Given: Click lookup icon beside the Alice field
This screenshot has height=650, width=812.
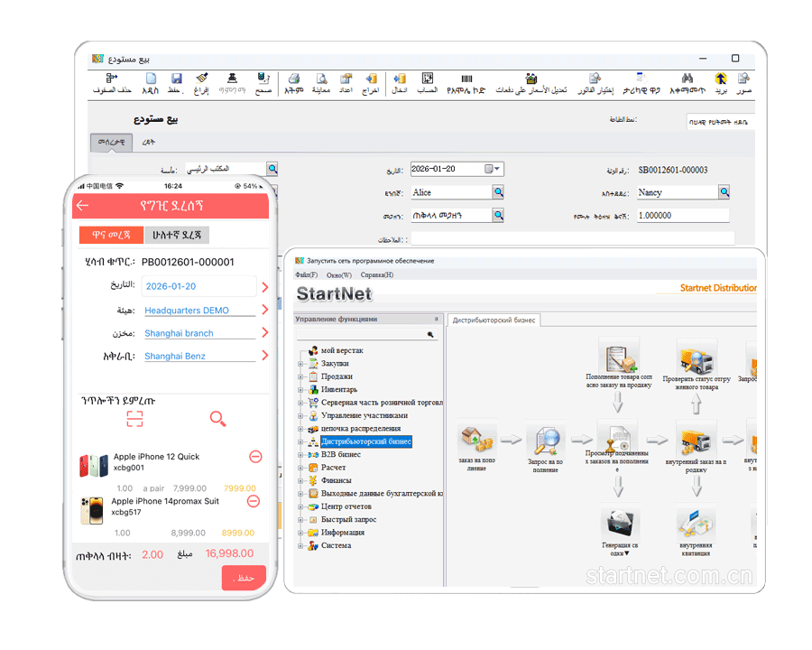Looking at the screenshot, I should [x=498, y=192].
